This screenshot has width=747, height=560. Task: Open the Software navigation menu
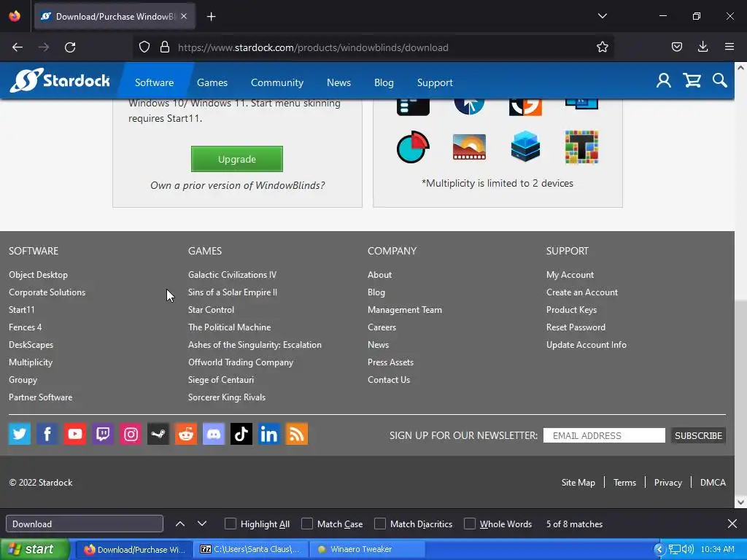pos(155,82)
